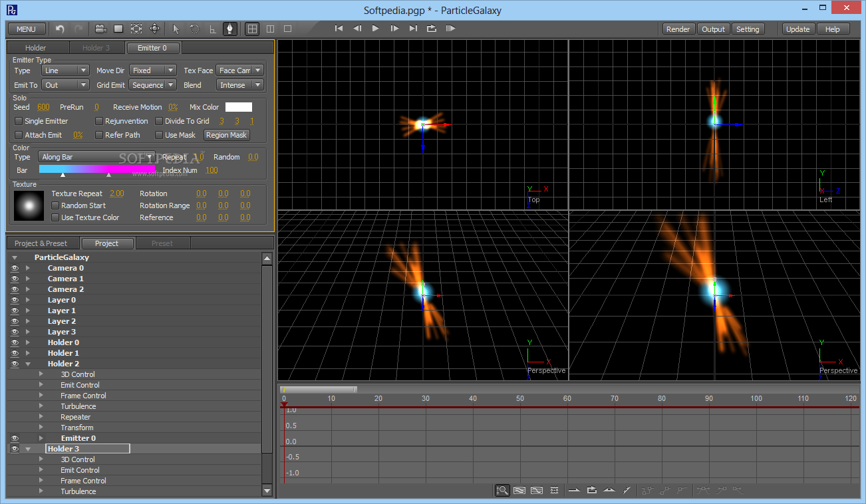Image resolution: width=866 pixels, height=504 pixels.
Task: Select the Pen nib tool
Action: coord(230,29)
